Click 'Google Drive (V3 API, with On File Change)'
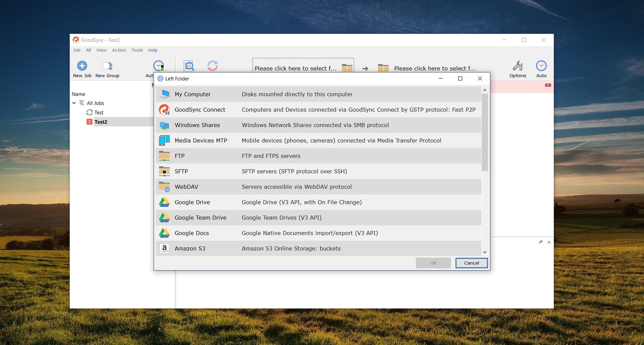The height and width of the screenshot is (345, 644). click(x=302, y=202)
